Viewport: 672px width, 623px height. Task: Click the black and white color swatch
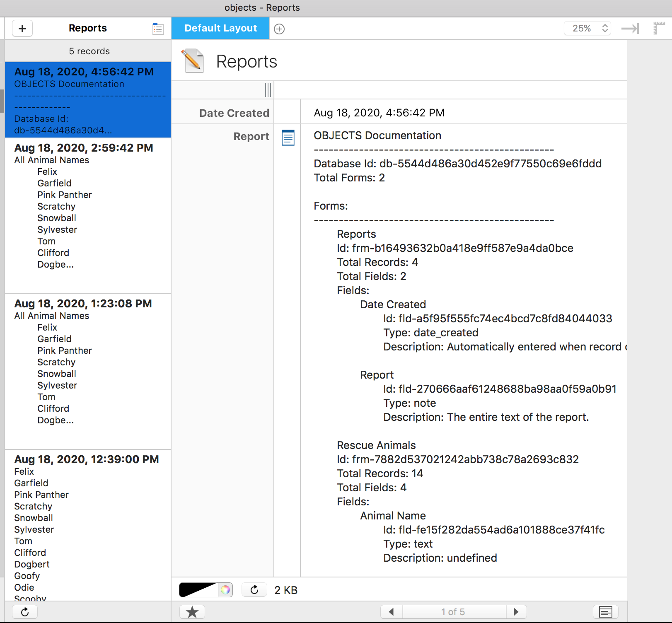[198, 590]
